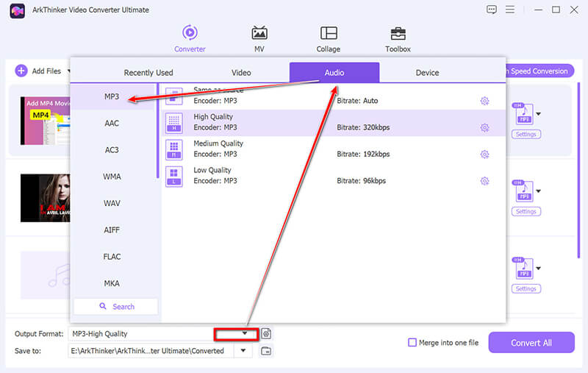
Task: Choose FLAC in the format list
Action: coord(112,257)
